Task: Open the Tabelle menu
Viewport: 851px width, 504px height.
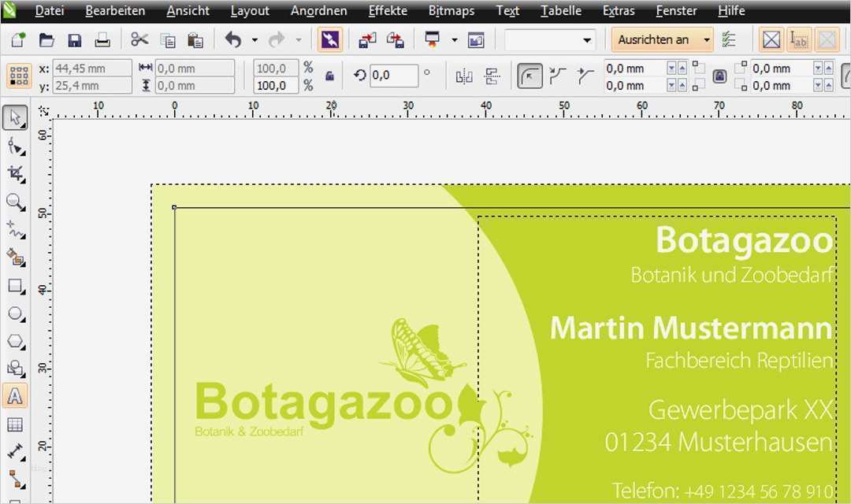Action: (x=561, y=10)
